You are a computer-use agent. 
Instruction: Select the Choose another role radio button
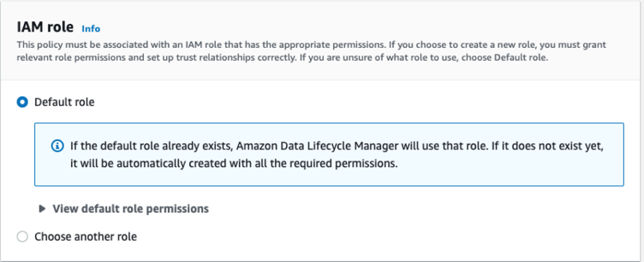[x=23, y=237]
